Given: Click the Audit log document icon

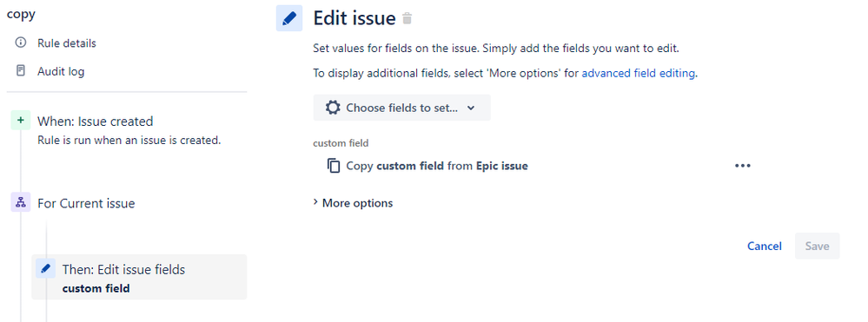Looking at the screenshot, I should (21, 71).
